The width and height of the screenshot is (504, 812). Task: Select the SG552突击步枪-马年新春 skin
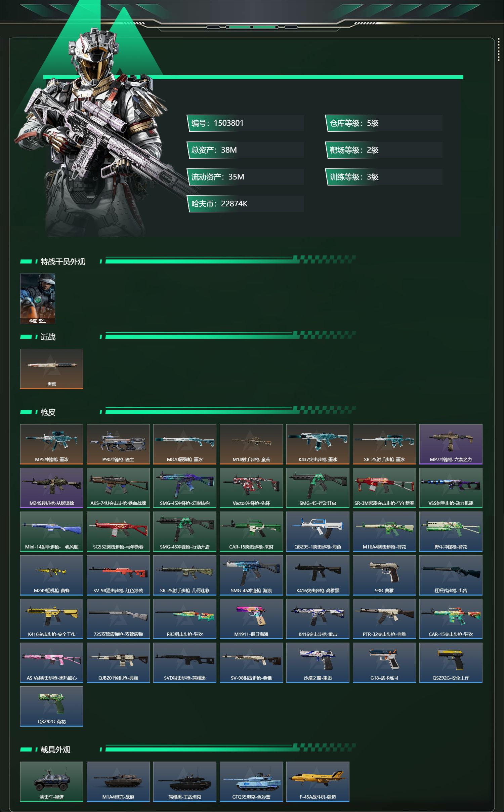(x=118, y=531)
